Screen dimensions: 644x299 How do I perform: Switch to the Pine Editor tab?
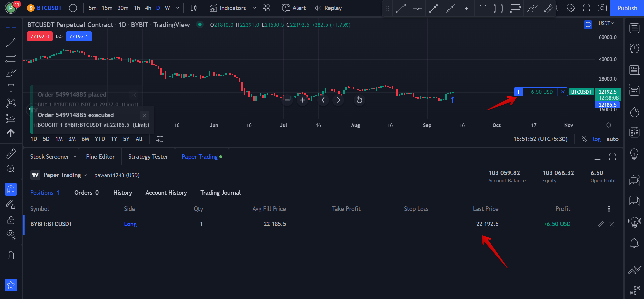tap(100, 157)
